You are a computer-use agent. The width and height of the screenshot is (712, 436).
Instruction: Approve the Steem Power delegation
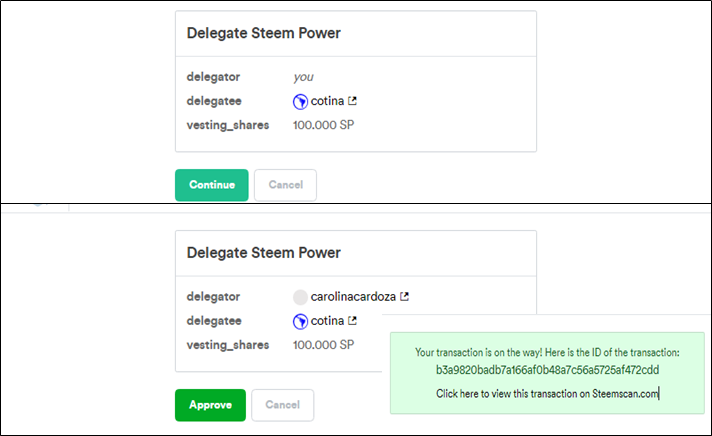(210, 405)
